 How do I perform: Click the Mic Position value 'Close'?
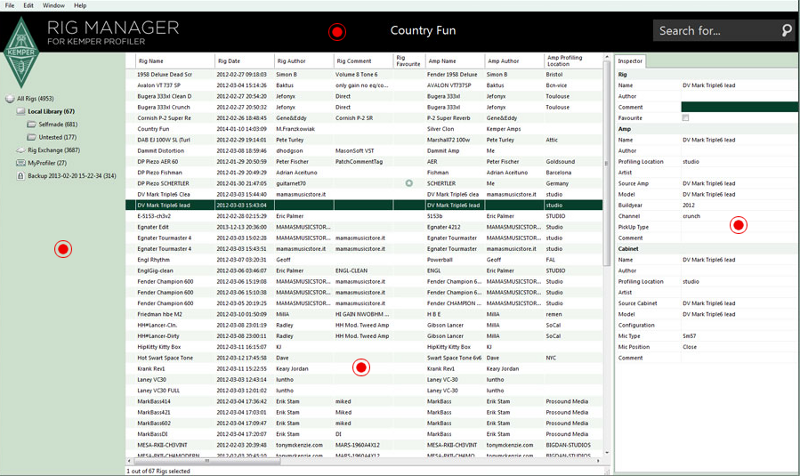pos(690,347)
